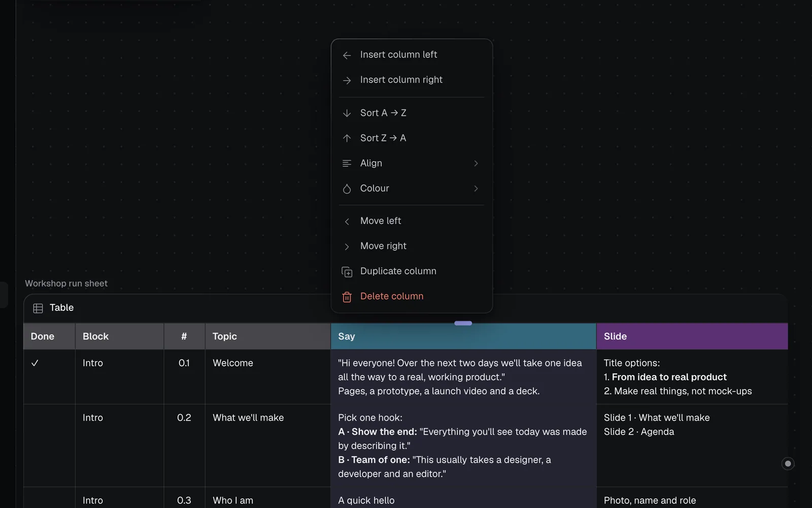Viewport: 812px width, 508px height.
Task: Click the A quick hello Say cell
Action: [x=463, y=498]
